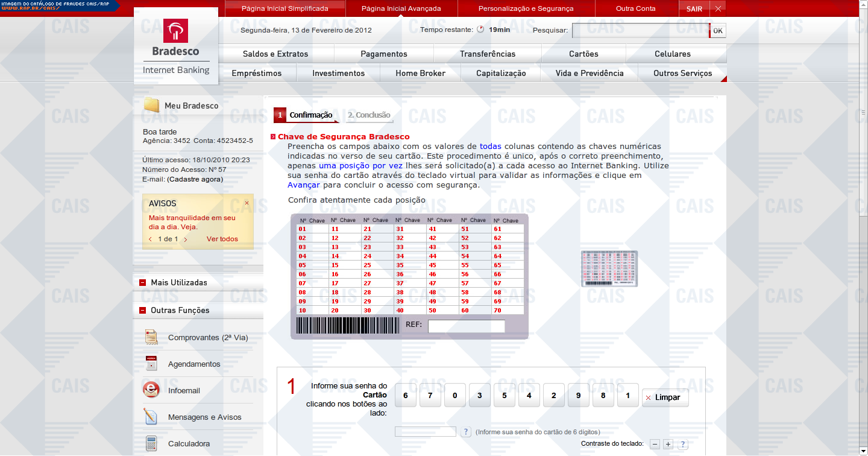Click the Agendamentos calendar icon
The width and height of the screenshot is (868, 456).
pyautogui.click(x=151, y=364)
